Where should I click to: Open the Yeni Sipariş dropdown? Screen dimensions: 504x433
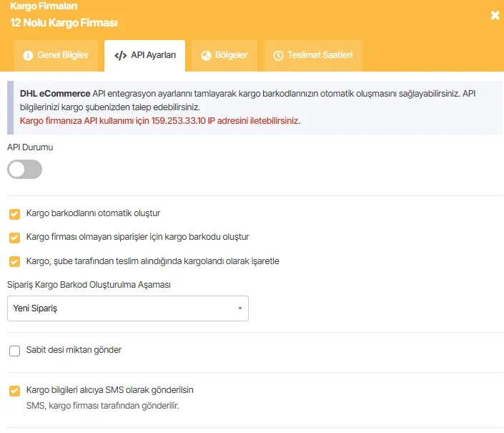(x=128, y=308)
